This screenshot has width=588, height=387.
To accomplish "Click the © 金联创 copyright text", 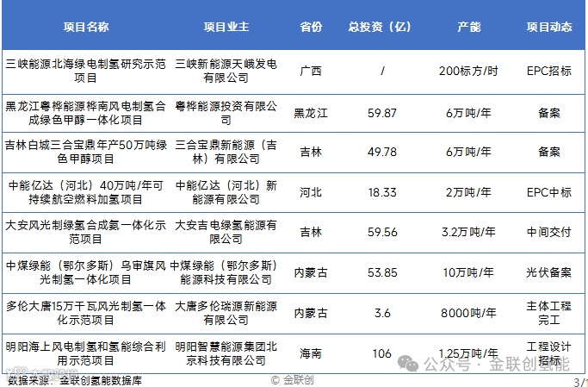I will point(293,380).
